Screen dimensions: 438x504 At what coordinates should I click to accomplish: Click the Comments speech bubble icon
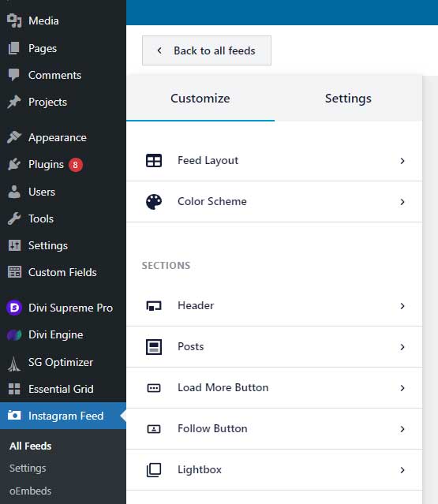14,75
